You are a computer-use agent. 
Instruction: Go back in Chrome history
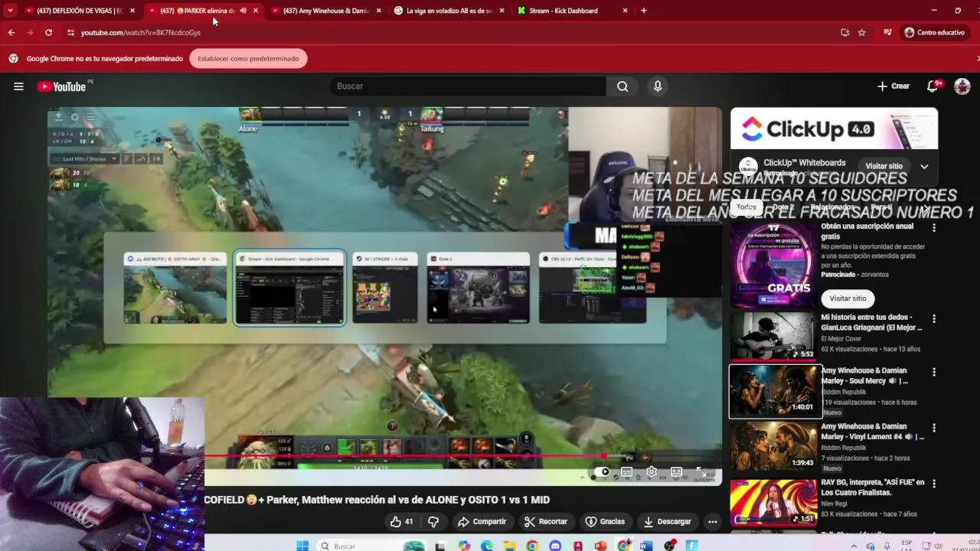click(x=11, y=32)
